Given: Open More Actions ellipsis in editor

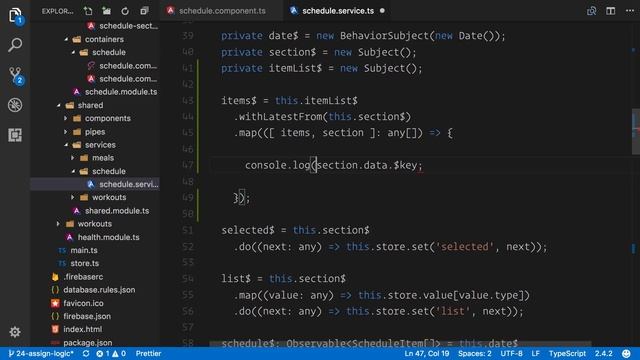Looking at the screenshot, I should 630,11.
